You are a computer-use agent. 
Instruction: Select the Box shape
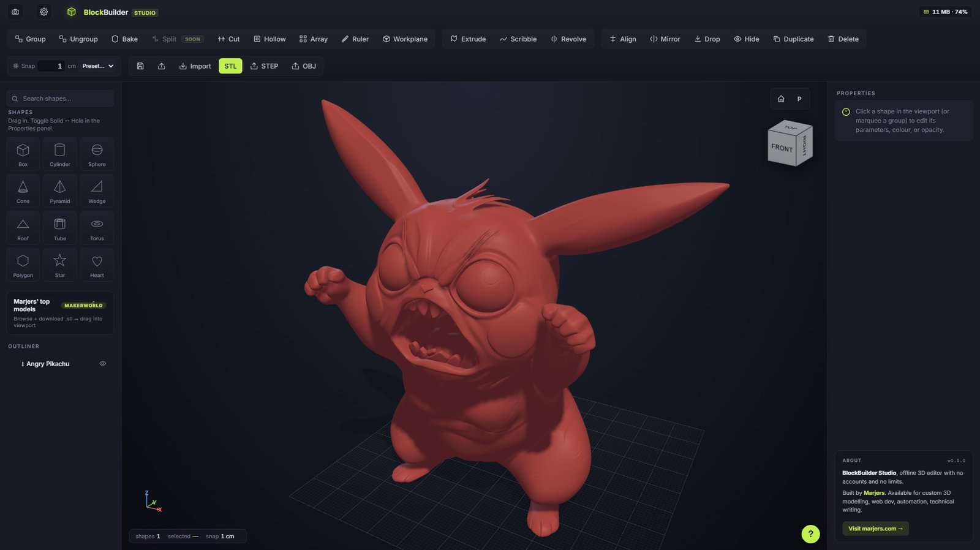point(23,154)
